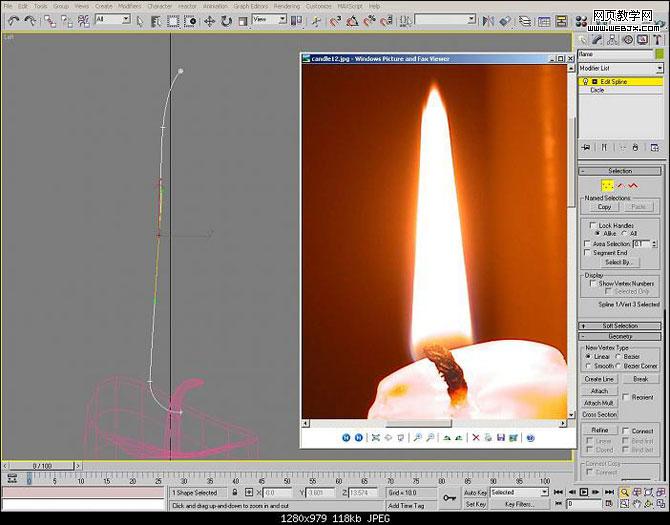Activate the Select Object arrow tool
The image size is (670, 525).
[x=140, y=21]
